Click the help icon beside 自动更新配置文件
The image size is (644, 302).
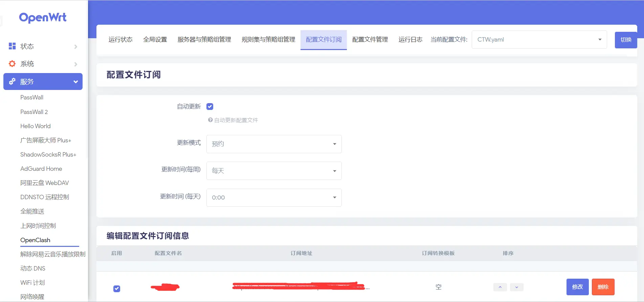click(x=210, y=120)
